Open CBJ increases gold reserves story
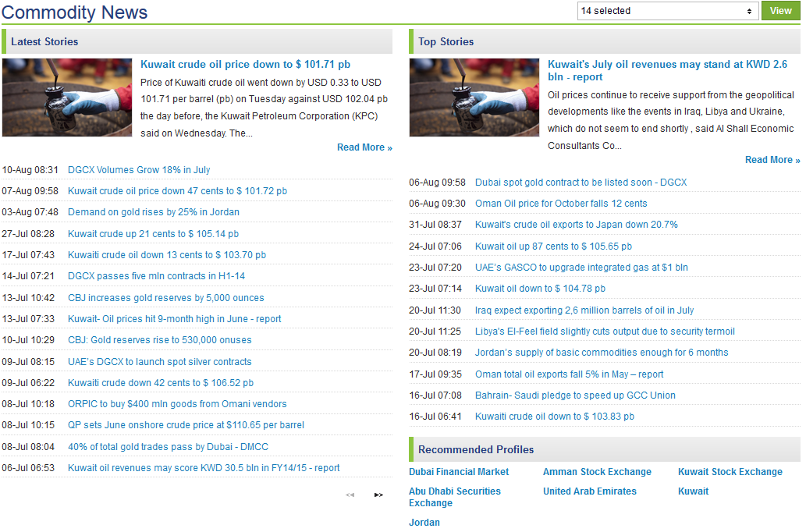Image resolution: width=806 pixels, height=532 pixels. click(x=165, y=298)
